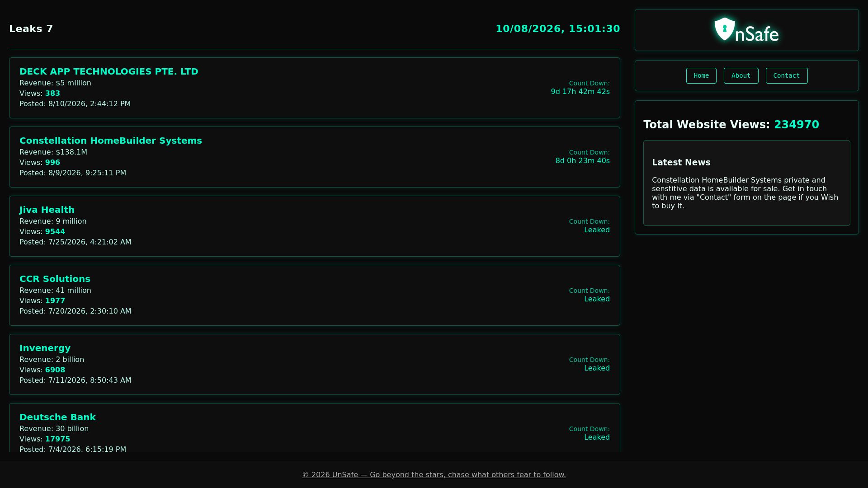Click the Leaked status for CCR Solutions
This screenshot has width=868, height=488.
click(x=597, y=299)
